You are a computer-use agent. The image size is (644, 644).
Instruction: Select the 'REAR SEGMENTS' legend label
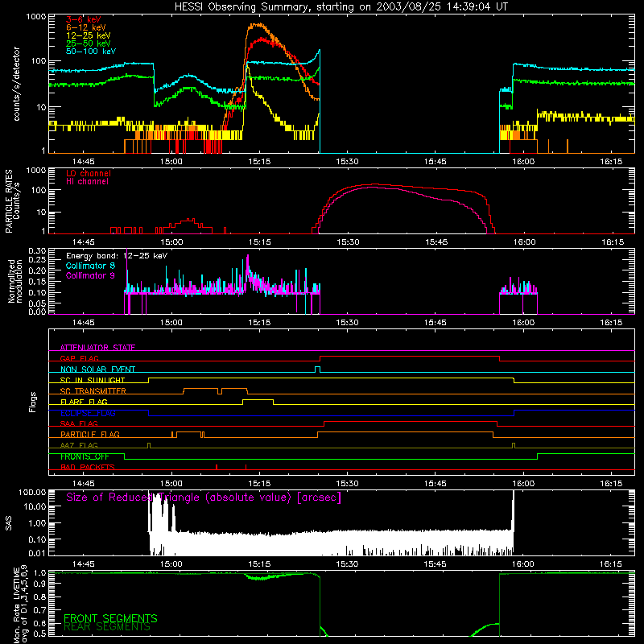107,627
